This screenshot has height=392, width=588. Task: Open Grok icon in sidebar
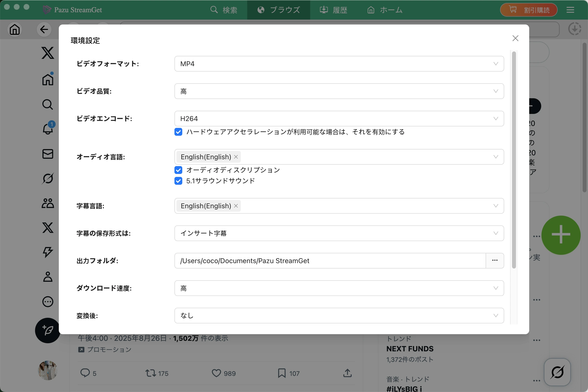point(48,178)
